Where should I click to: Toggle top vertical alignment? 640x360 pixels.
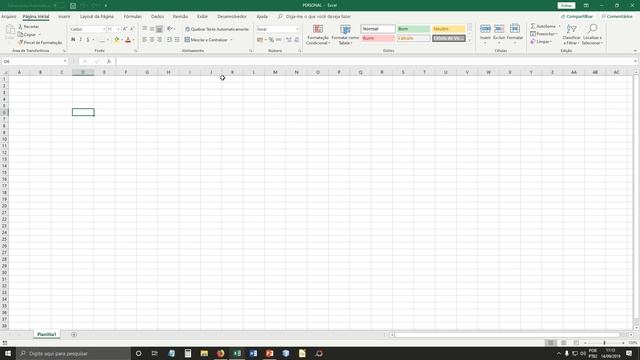point(144,29)
